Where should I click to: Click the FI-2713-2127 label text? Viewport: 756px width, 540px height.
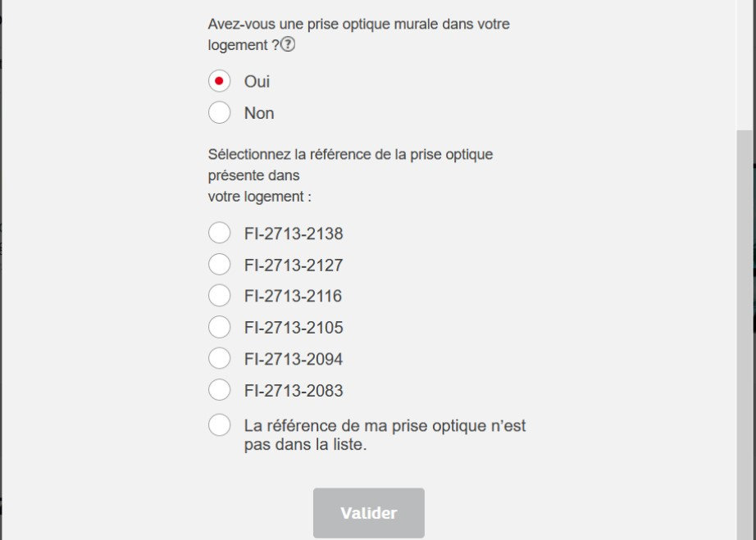294,265
